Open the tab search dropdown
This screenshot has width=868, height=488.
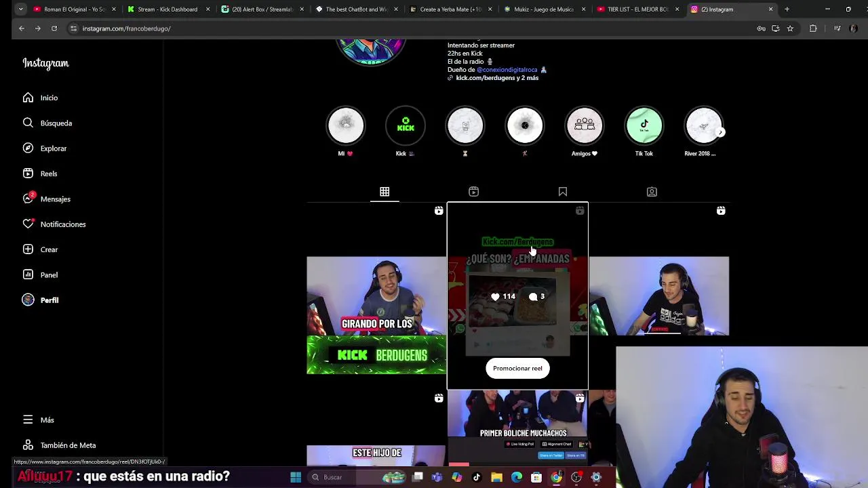point(21,9)
